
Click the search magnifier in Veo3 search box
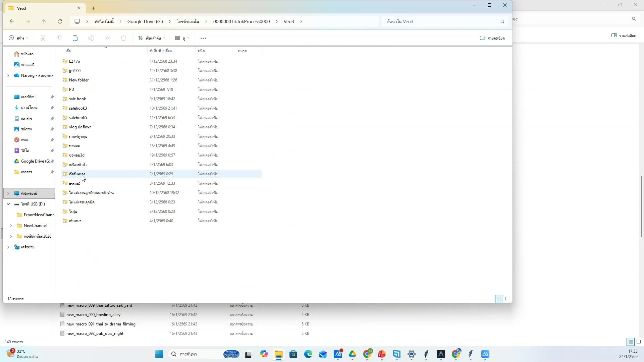coord(502,21)
